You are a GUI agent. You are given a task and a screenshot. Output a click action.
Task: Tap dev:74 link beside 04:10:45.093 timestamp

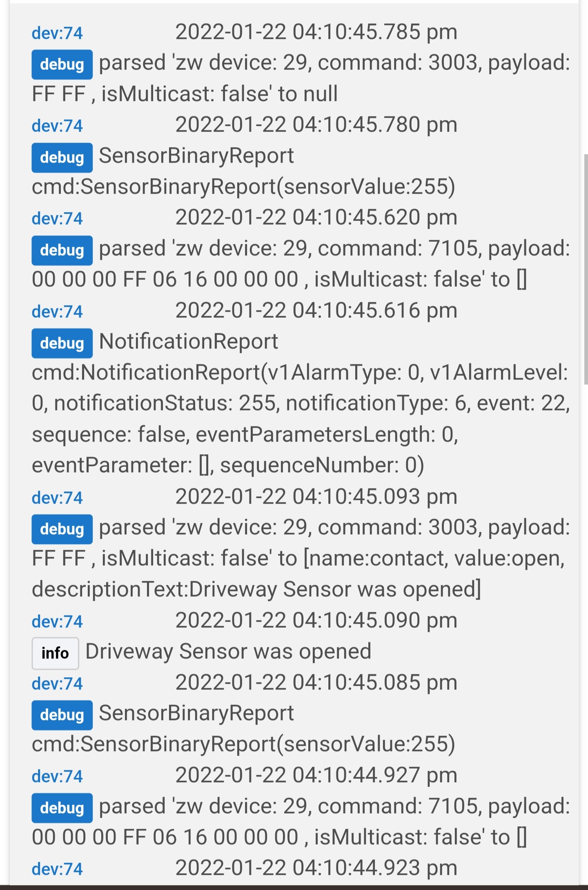[57, 498]
